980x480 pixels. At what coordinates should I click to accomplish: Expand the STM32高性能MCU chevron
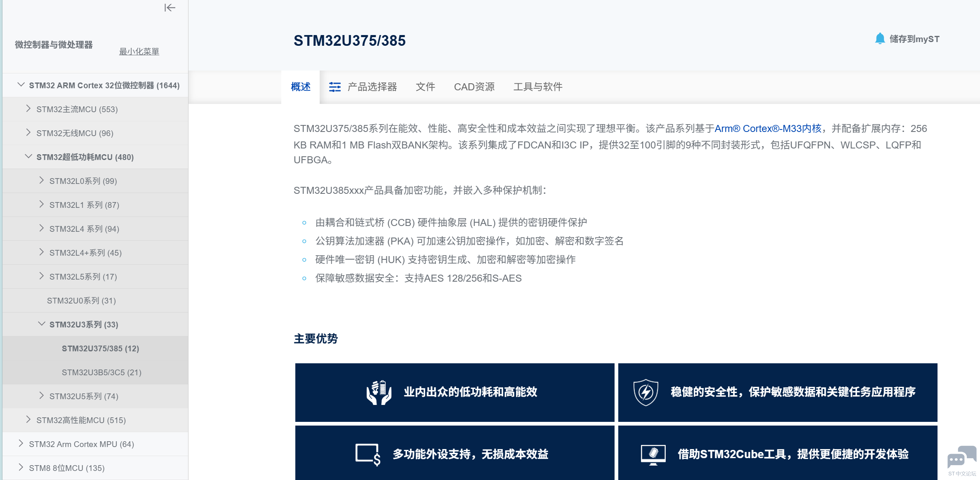(x=28, y=420)
